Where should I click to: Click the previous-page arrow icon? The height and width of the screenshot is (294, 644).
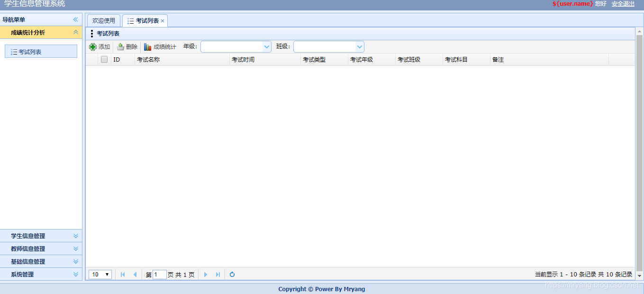coord(135,274)
